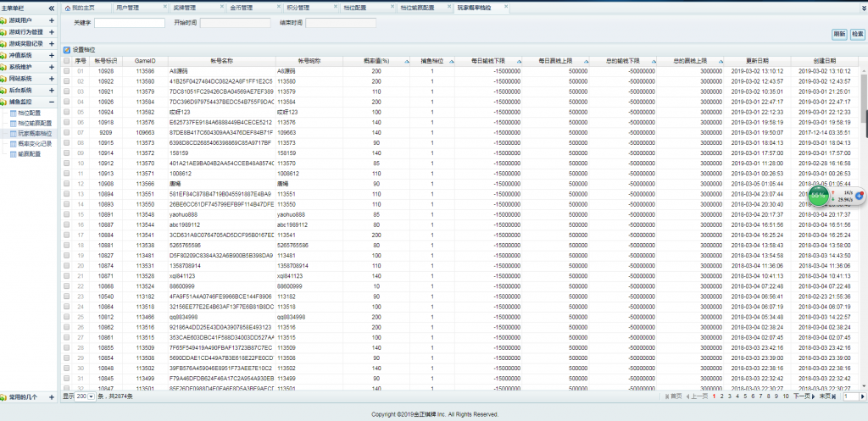Open 概率变化记录 in the sidebar tree
Image resolution: width=868 pixels, height=421 pixels.
click(35, 144)
